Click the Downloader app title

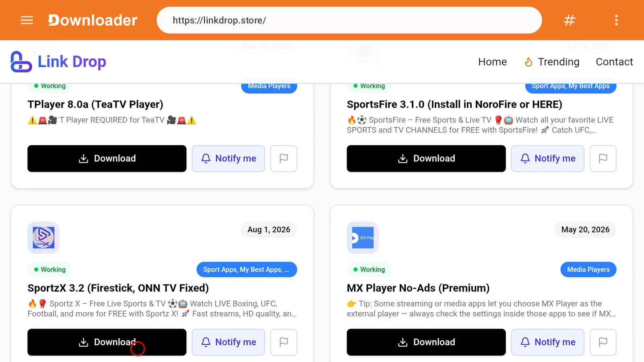click(93, 20)
